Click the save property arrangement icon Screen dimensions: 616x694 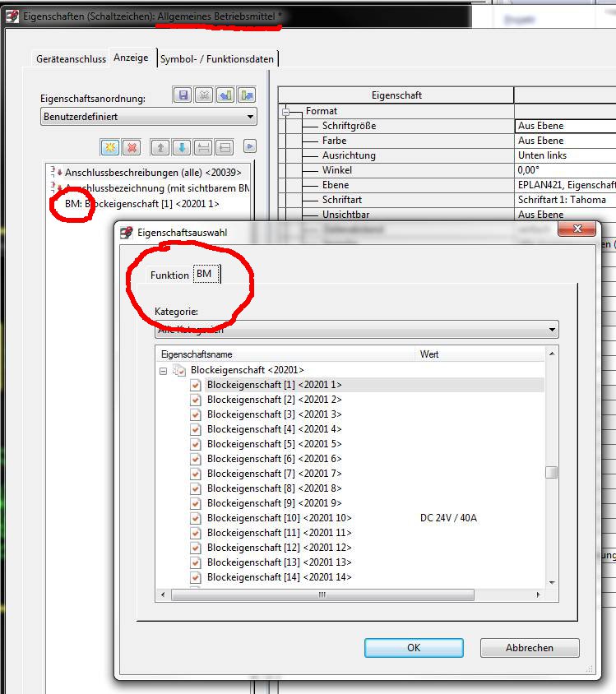coord(183,95)
